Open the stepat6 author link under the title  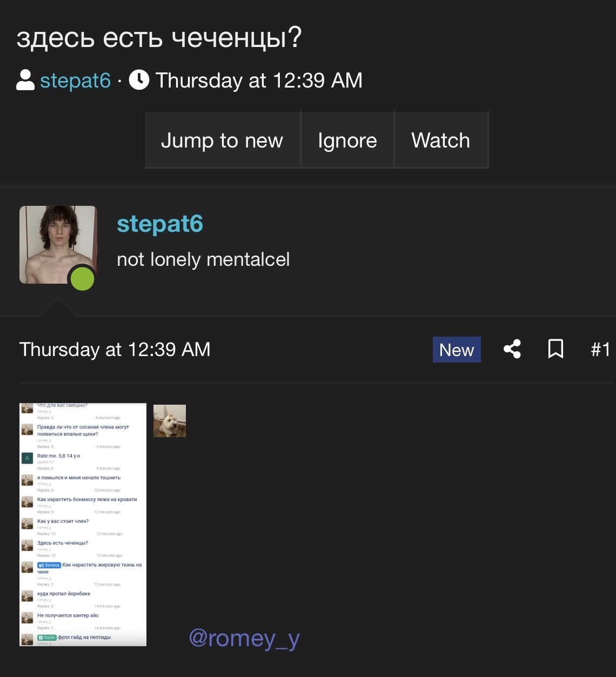[75, 81]
